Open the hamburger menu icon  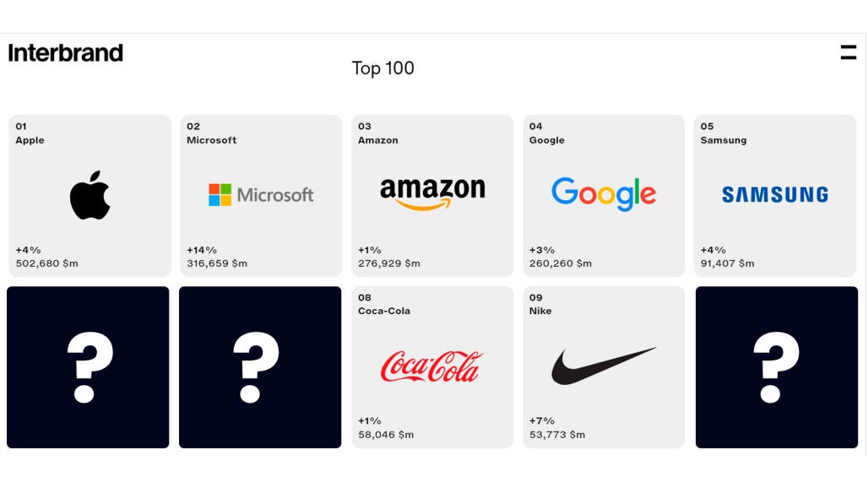(x=848, y=52)
